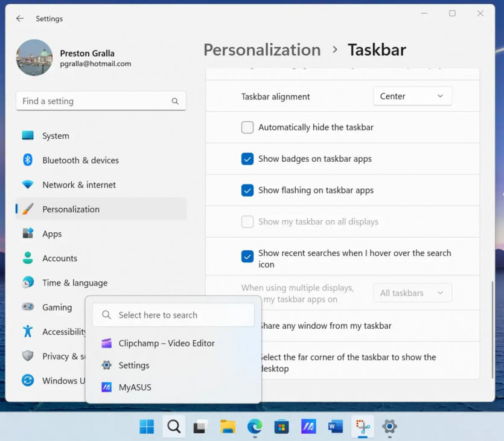Untick Show recent searches on hover
The image size is (504, 441).
coord(247,256)
